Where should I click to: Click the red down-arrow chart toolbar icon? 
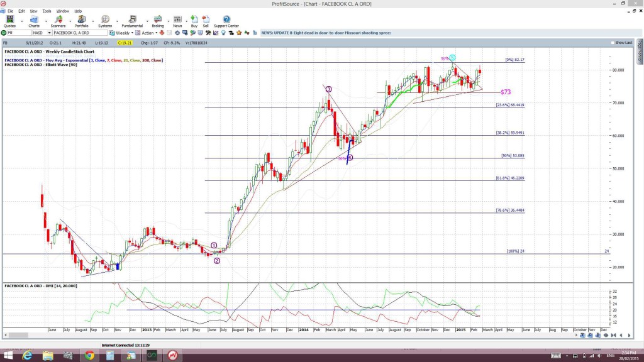162,33
